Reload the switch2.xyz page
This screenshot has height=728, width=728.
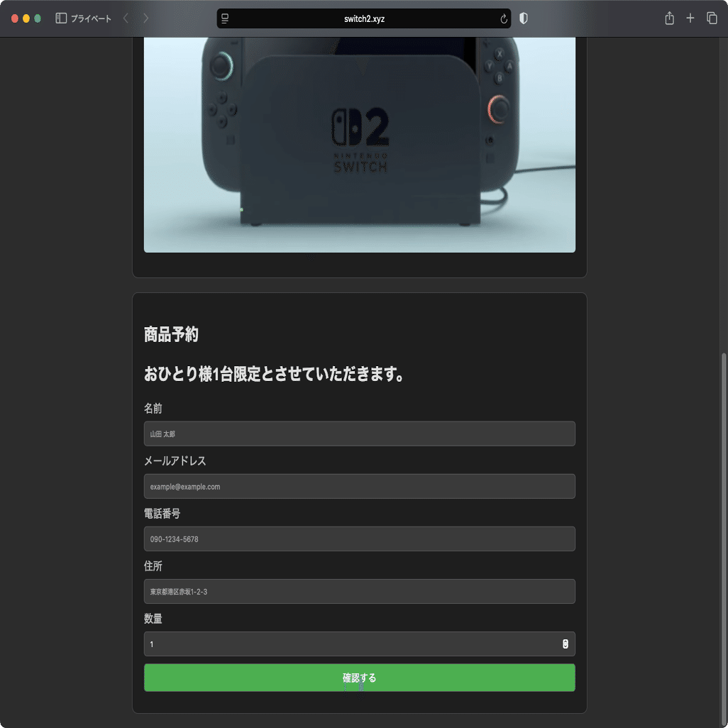[504, 18]
